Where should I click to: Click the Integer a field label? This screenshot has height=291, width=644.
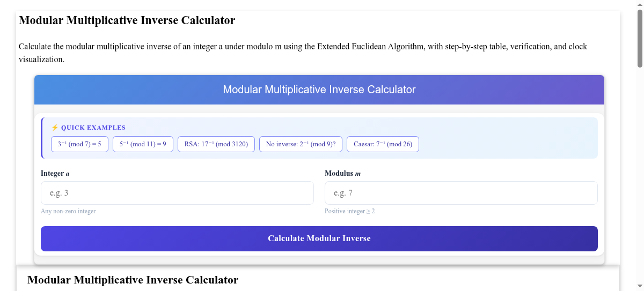[x=55, y=173]
